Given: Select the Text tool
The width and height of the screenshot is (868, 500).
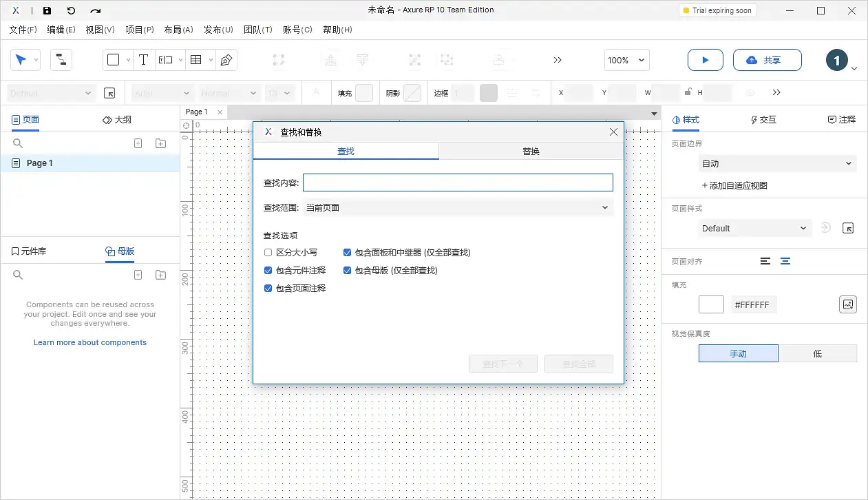Looking at the screenshot, I should point(144,60).
